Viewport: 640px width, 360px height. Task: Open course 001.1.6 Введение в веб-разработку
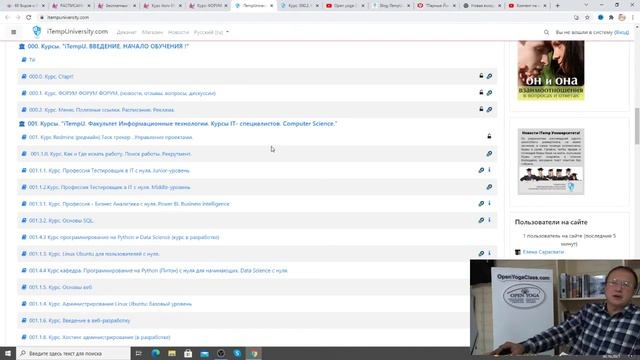tap(80, 321)
